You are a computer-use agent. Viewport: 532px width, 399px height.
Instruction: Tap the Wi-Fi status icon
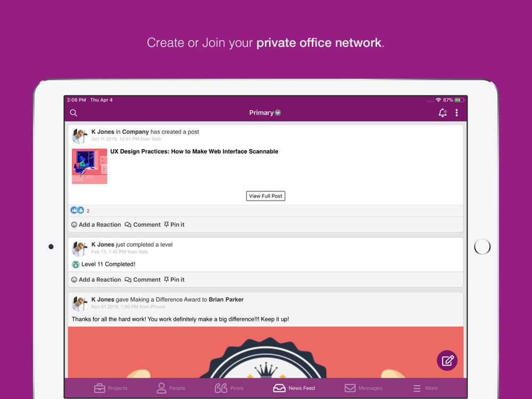click(438, 100)
